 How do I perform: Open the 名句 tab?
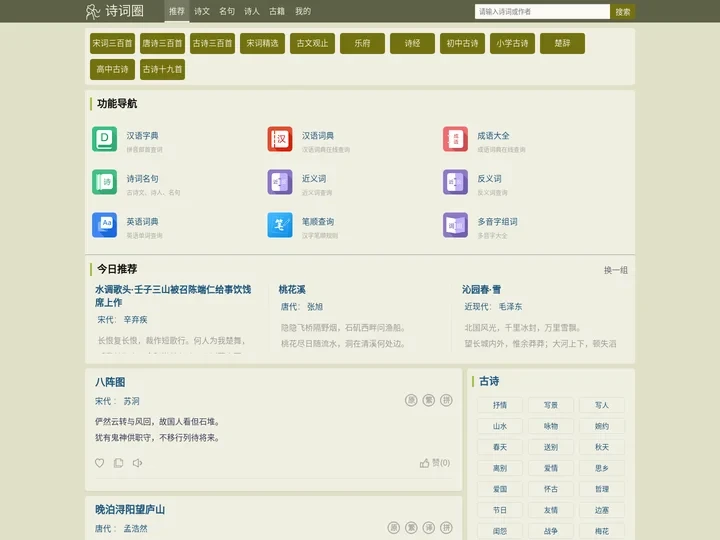click(x=227, y=11)
